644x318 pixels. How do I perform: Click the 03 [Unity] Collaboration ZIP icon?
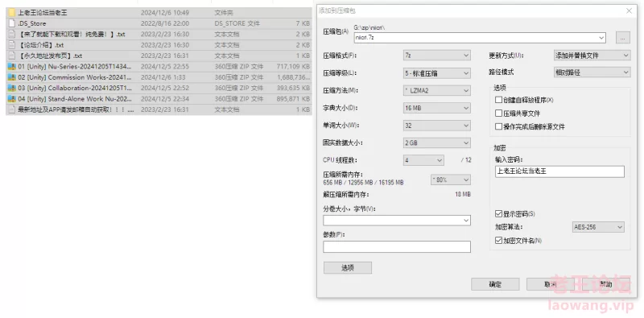point(12,88)
